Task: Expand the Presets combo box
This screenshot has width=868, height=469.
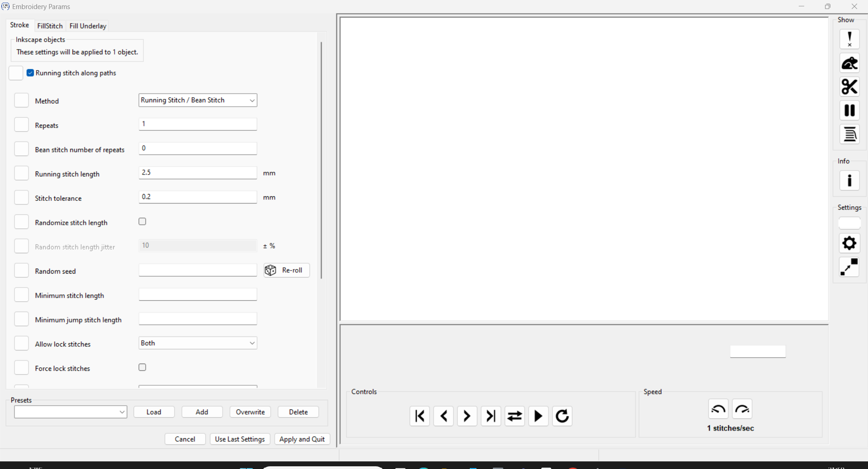Action: (x=71, y=412)
